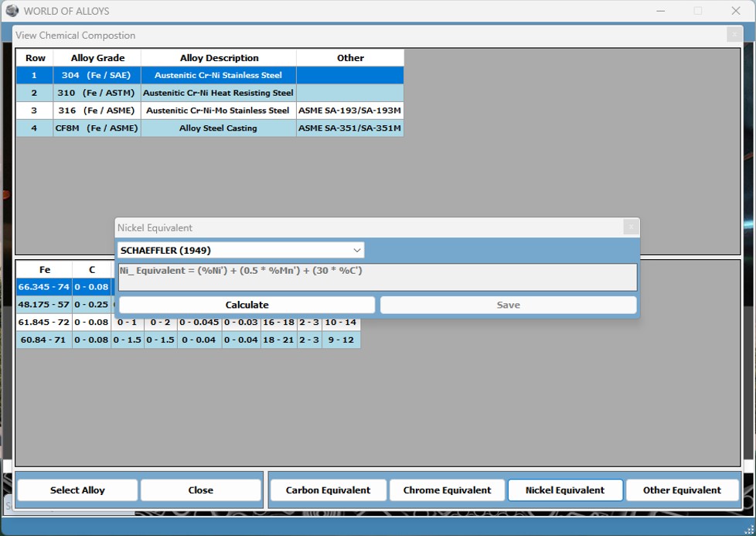756x536 pixels.
Task: Click the row number 2 cell
Action: (35, 93)
